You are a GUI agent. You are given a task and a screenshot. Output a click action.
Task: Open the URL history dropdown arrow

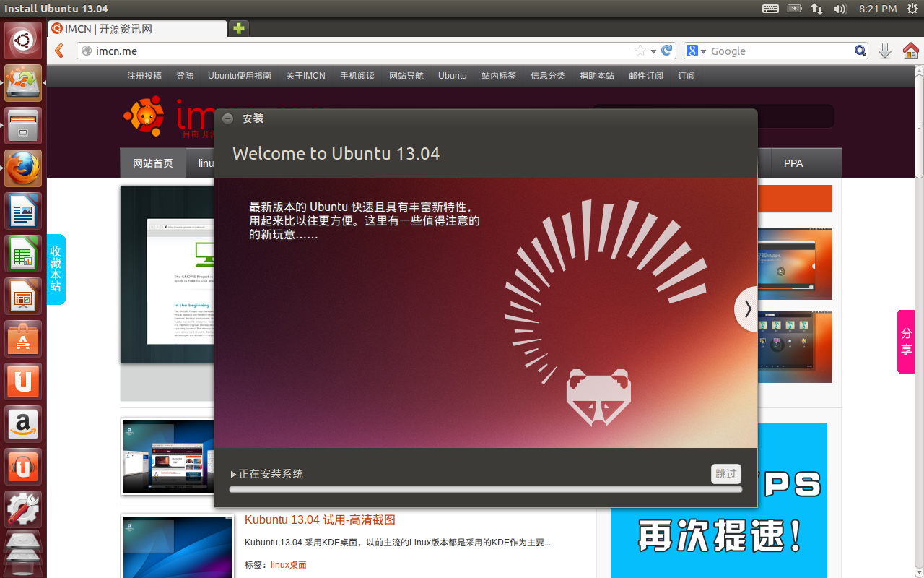click(653, 51)
